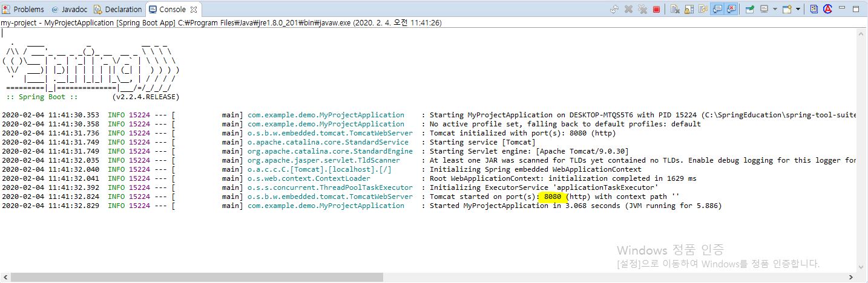Click the Open Console icon
The image size is (868, 283).
pyautogui.click(x=787, y=9)
